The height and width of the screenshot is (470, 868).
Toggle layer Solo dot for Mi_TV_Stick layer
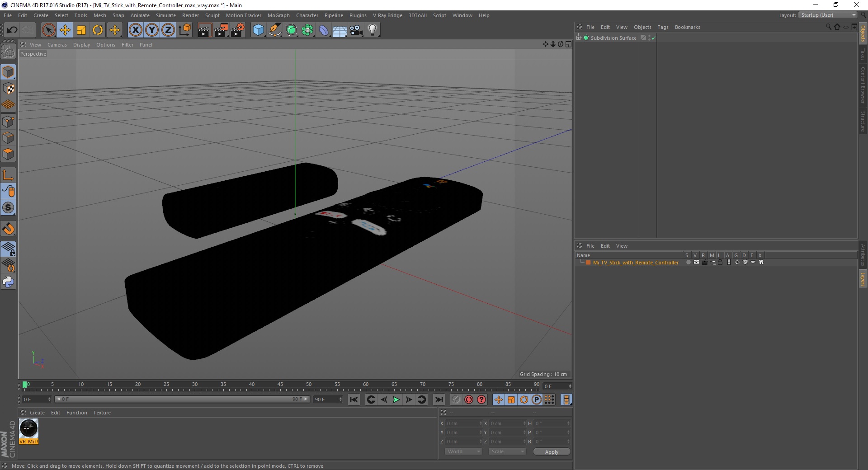click(688, 262)
